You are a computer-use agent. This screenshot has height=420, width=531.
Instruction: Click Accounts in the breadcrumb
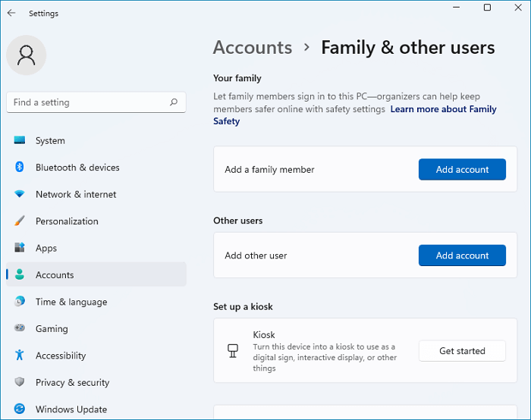252,48
